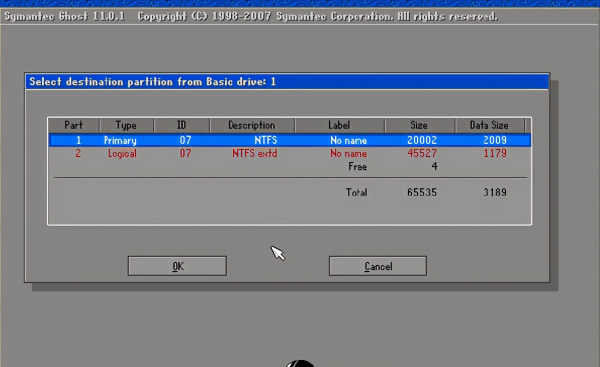Click the 'Primary' type text

click(x=120, y=140)
